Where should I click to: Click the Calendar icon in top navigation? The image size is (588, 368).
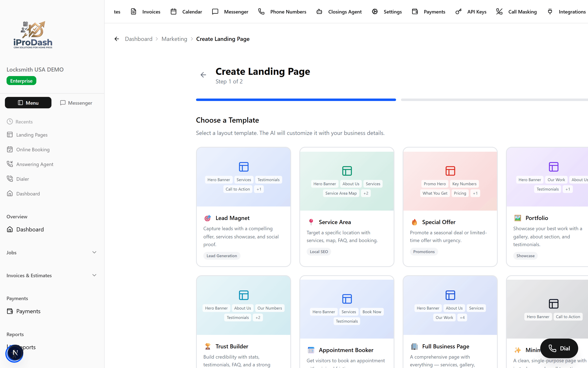pos(174,11)
